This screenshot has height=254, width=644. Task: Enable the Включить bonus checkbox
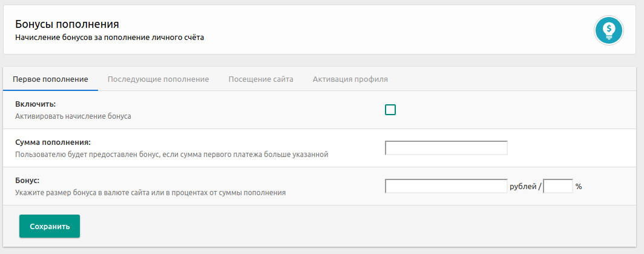(390, 110)
